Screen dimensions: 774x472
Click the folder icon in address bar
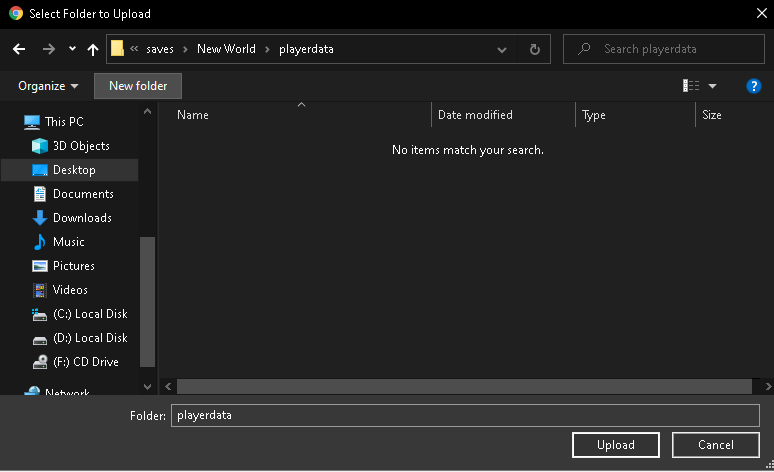pos(117,48)
